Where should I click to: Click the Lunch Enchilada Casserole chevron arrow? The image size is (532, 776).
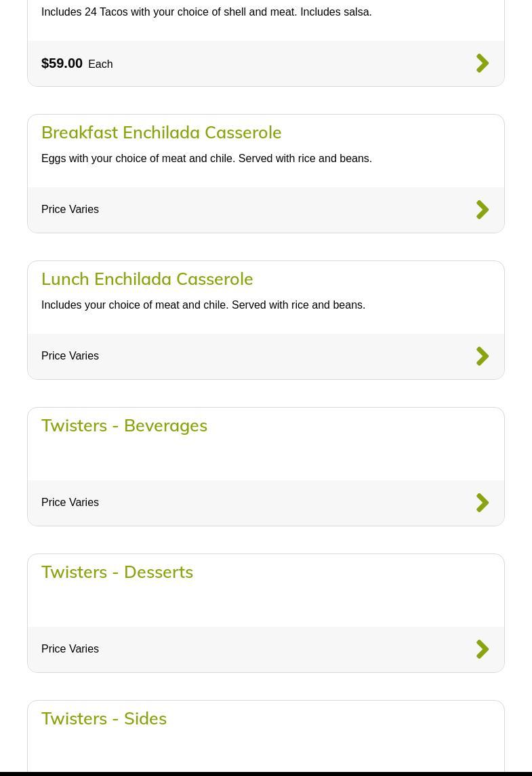coord(483,356)
